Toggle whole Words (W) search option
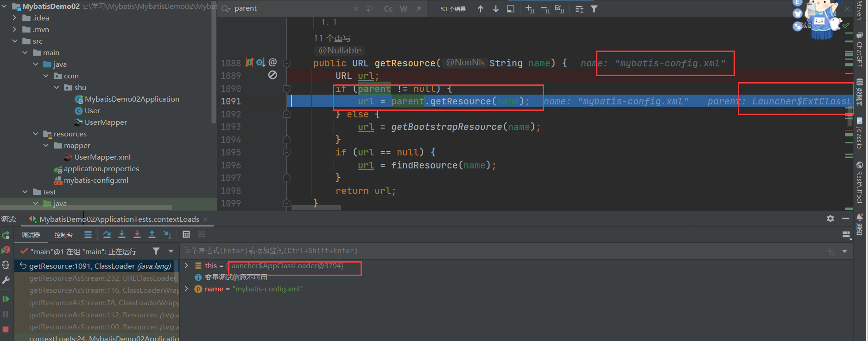Image resolution: width=868 pixels, height=341 pixels. pos(404,9)
